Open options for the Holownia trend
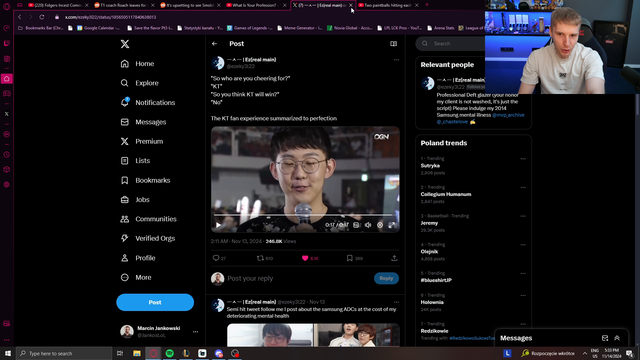The height and width of the screenshot is (360, 640). click(x=523, y=296)
